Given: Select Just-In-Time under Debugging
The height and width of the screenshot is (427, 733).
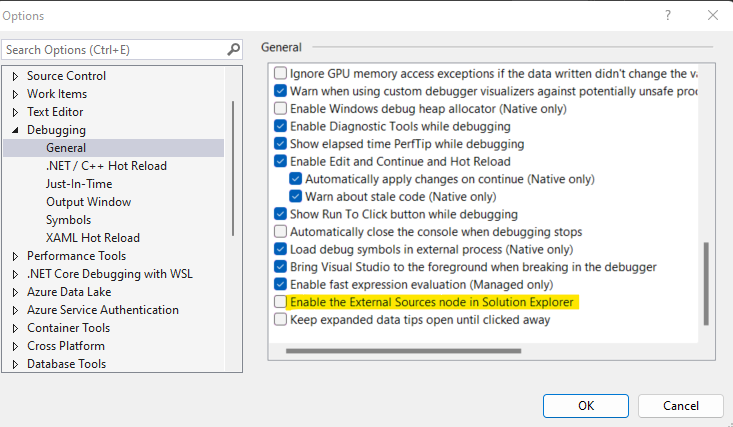Looking at the screenshot, I should [79, 184].
